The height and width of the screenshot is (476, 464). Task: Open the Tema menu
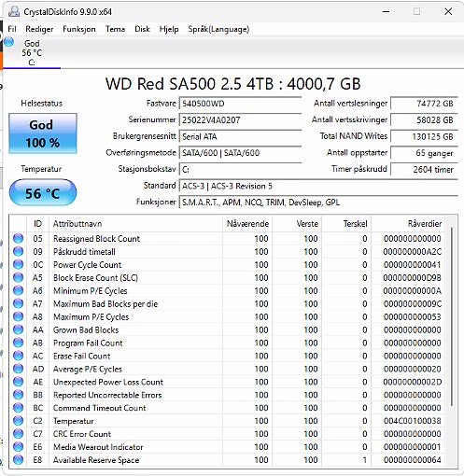(115, 29)
